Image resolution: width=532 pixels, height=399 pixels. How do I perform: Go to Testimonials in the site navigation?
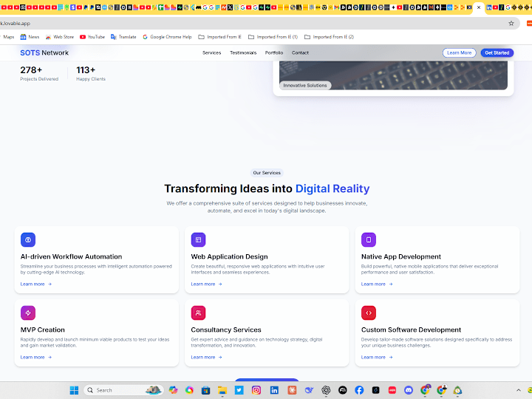tap(243, 53)
